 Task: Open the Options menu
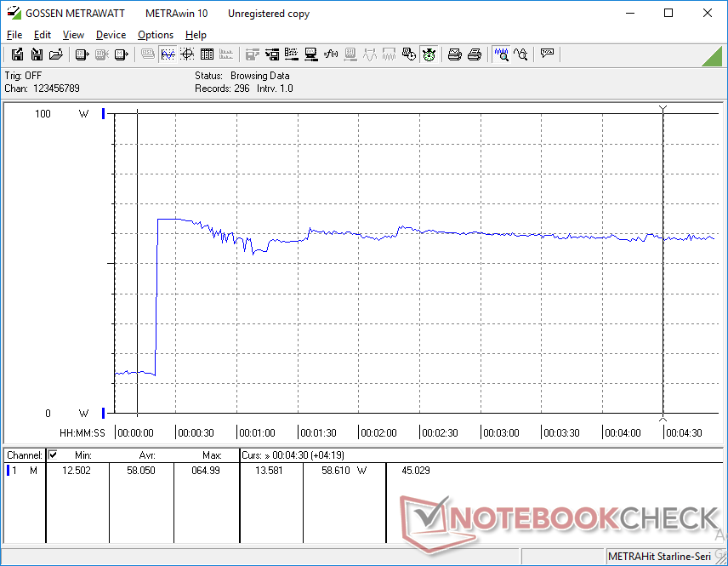click(x=156, y=35)
